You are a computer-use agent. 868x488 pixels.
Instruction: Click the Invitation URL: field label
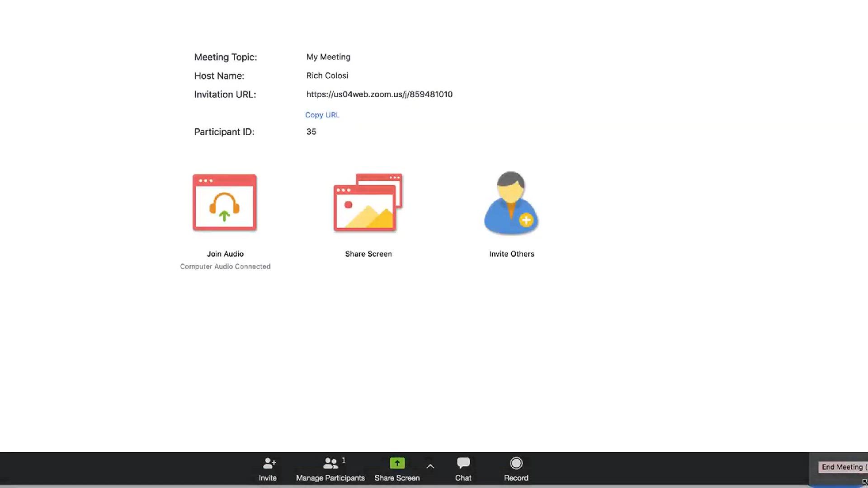tap(225, 94)
